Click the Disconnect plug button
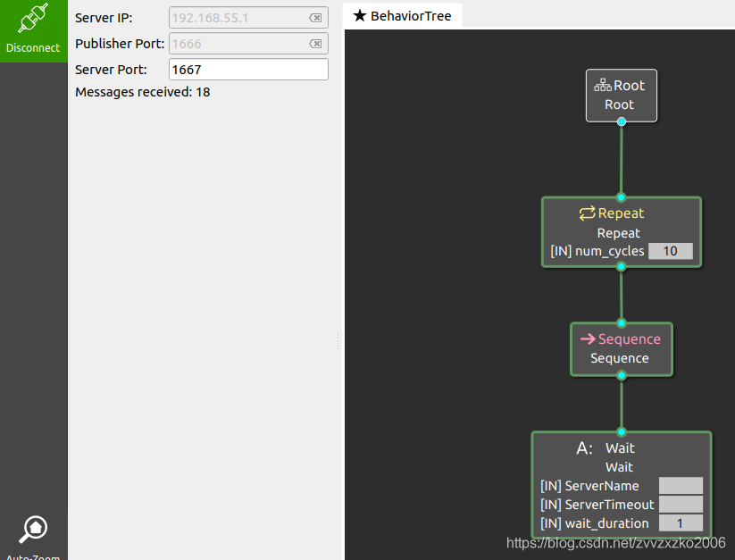 click(x=33, y=31)
